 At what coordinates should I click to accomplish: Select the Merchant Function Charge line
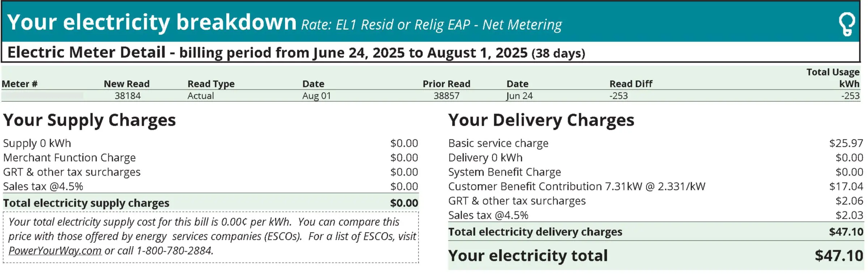tap(69, 158)
